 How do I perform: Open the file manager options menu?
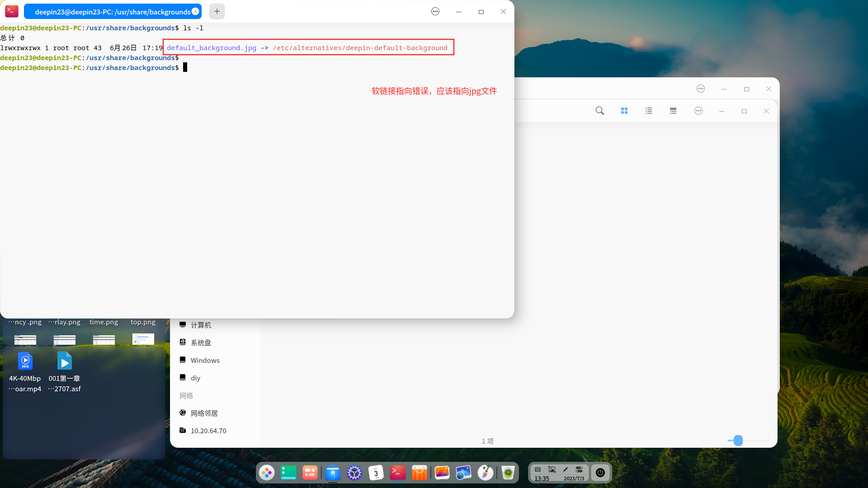pyautogui.click(x=698, y=111)
